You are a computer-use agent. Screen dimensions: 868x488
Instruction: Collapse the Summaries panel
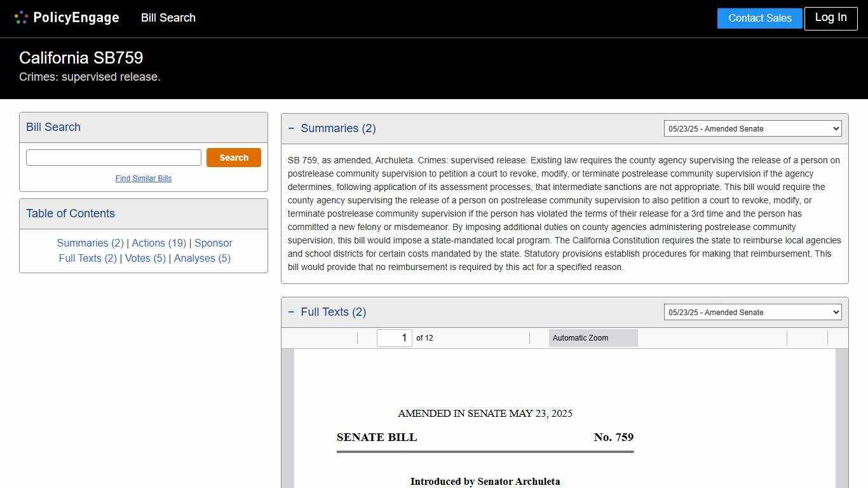pyautogui.click(x=292, y=128)
